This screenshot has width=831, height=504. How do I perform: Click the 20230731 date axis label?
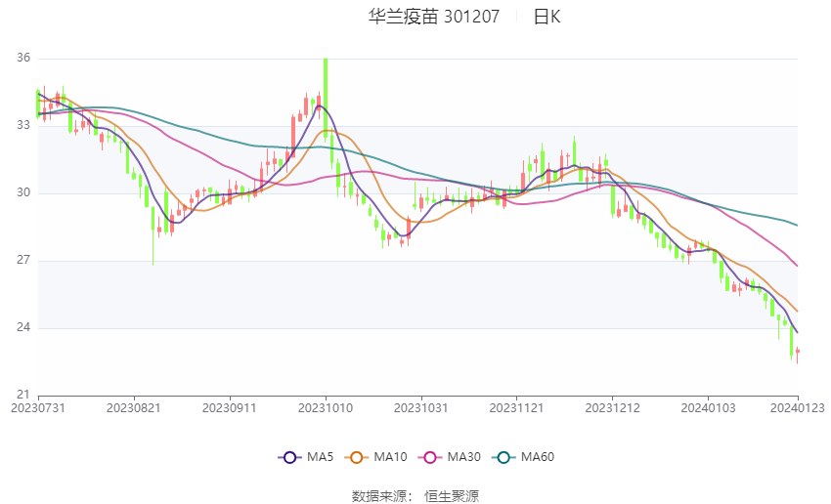(x=38, y=408)
